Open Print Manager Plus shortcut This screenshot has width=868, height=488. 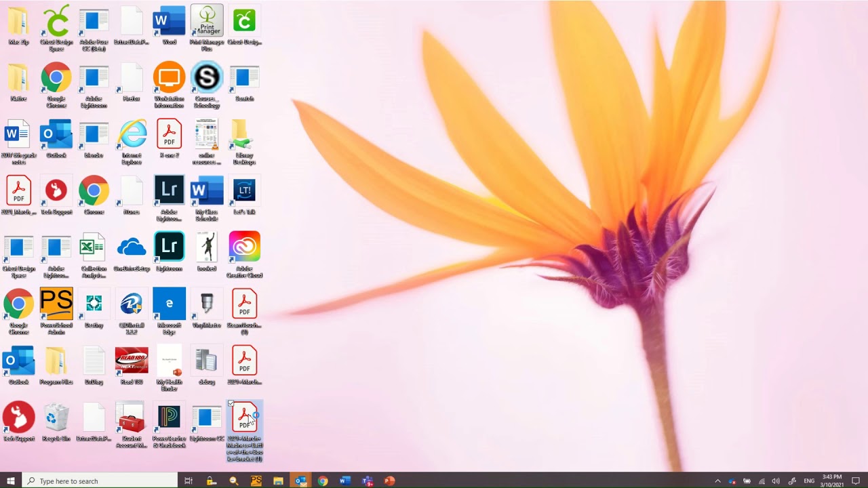207,28
